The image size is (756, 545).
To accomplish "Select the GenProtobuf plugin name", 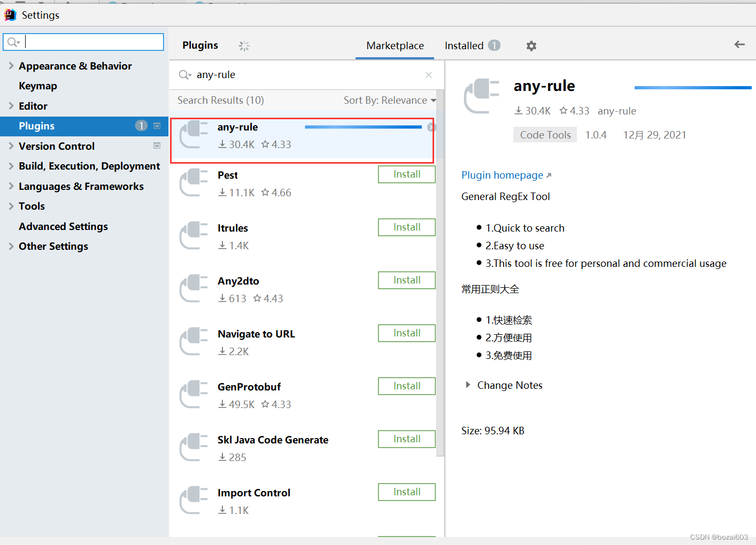I will click(x=249, y=387).
